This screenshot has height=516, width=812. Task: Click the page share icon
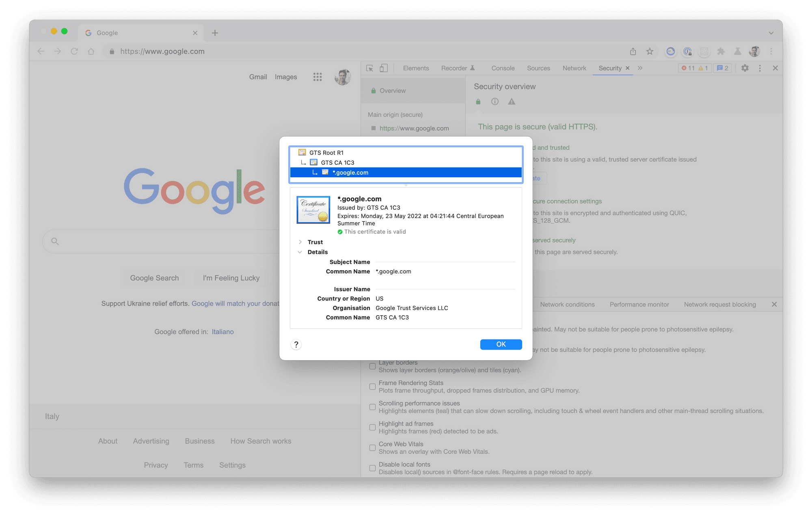coord(633,52)
